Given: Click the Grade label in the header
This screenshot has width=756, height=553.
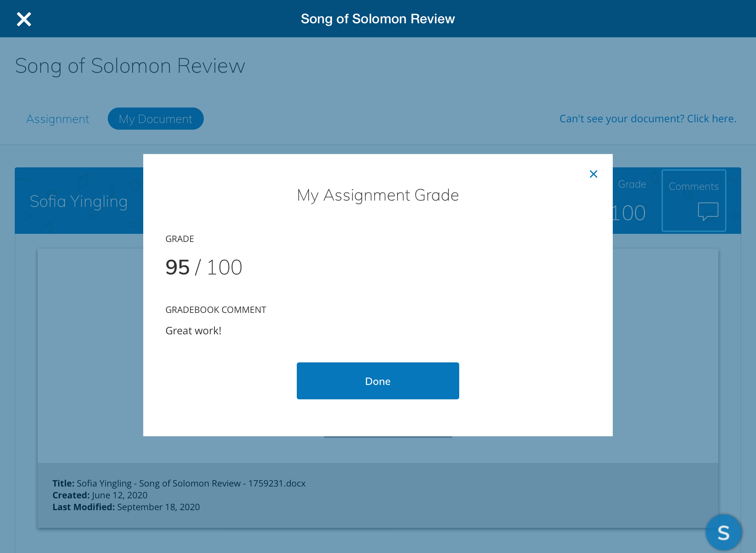Looking at the screenshot, I should coord(632,184).
